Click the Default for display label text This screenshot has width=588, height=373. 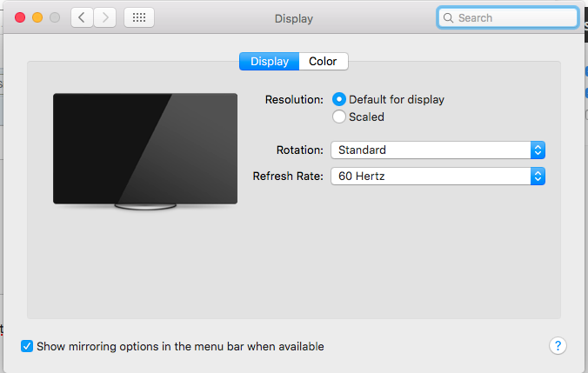(x=397, y=99)
